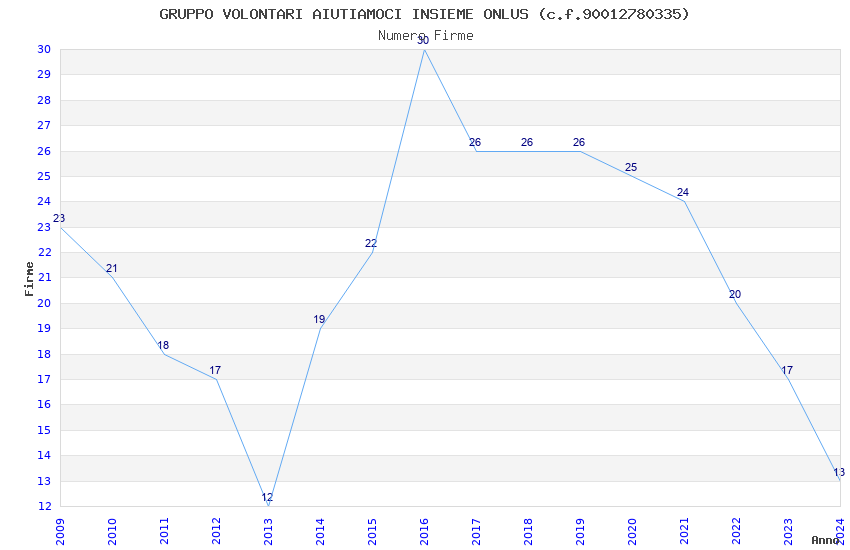Select data label 17 above year 2012
The height and width of the screenshot is (550, 850).
point(215,370)
